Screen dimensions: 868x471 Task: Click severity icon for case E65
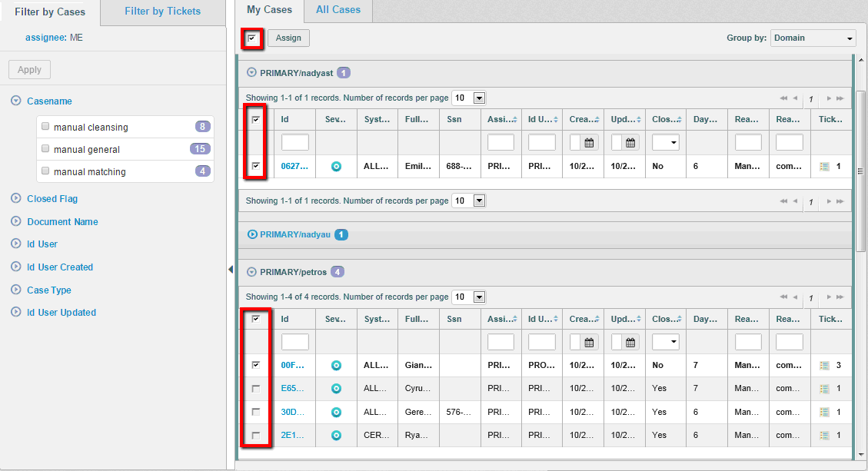tap(336, 389)
